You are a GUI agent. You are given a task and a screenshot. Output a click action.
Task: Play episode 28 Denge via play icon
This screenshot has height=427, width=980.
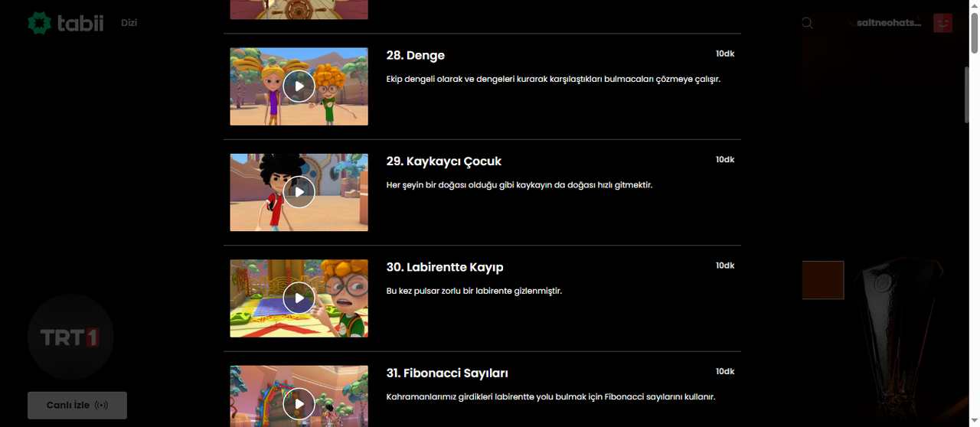[299, 86]
